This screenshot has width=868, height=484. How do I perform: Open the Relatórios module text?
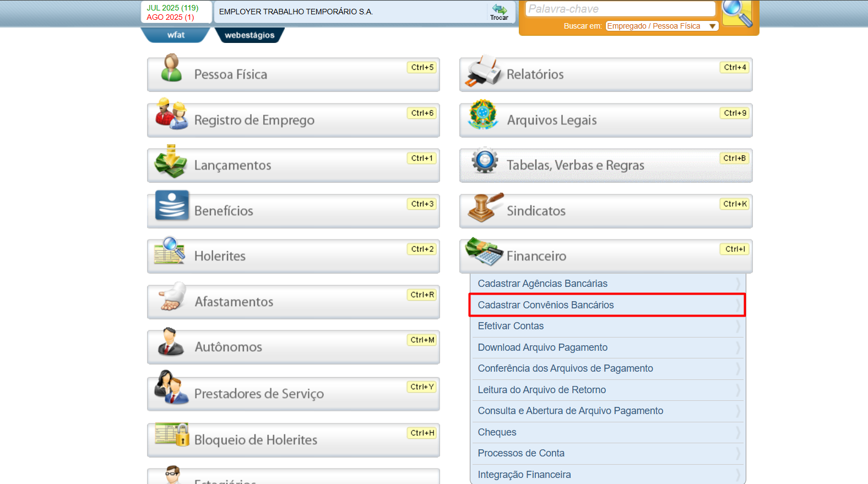(535, 74)
